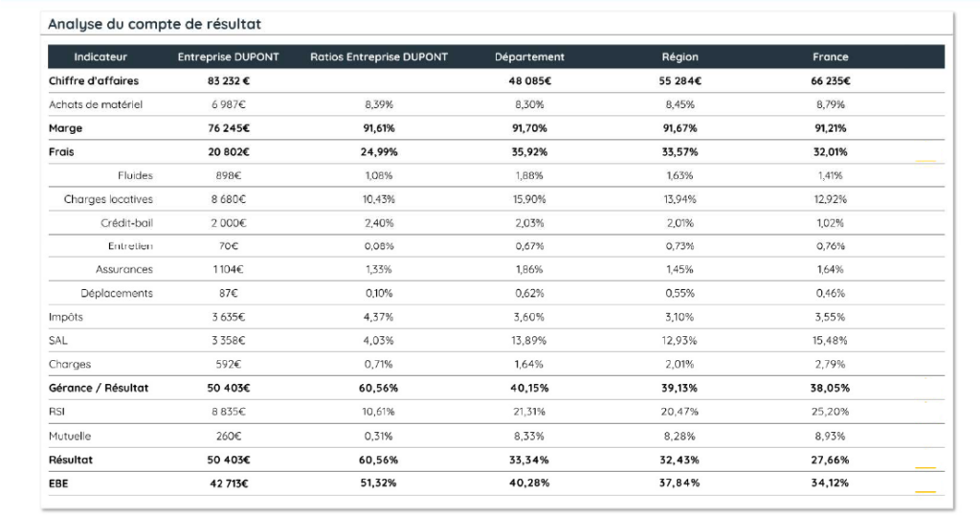Click the Région column header
Screen dimensions: 980x517
pos(680,56)
